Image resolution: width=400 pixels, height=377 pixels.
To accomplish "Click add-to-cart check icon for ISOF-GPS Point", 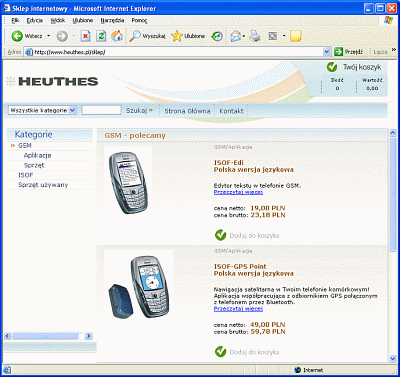I will pos(220,351).
